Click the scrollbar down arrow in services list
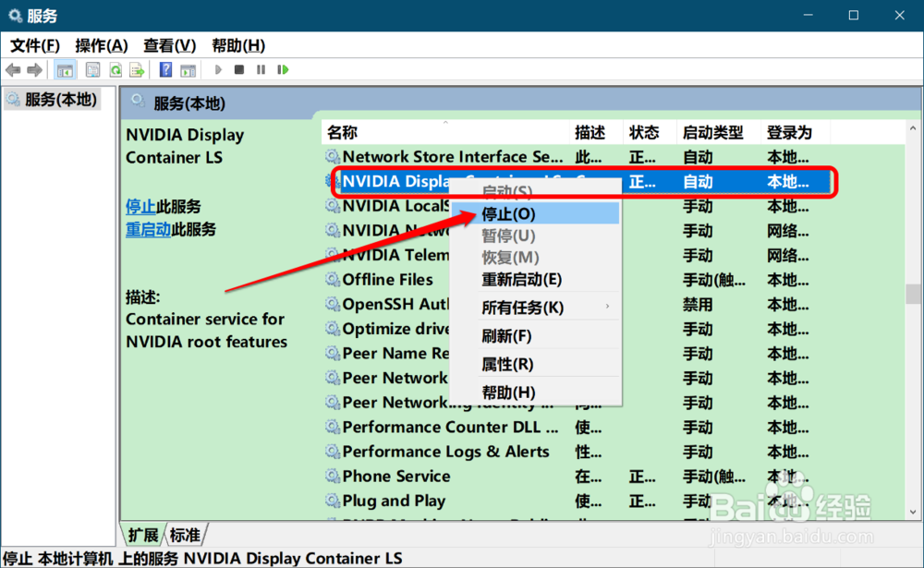 click(913, 512)
